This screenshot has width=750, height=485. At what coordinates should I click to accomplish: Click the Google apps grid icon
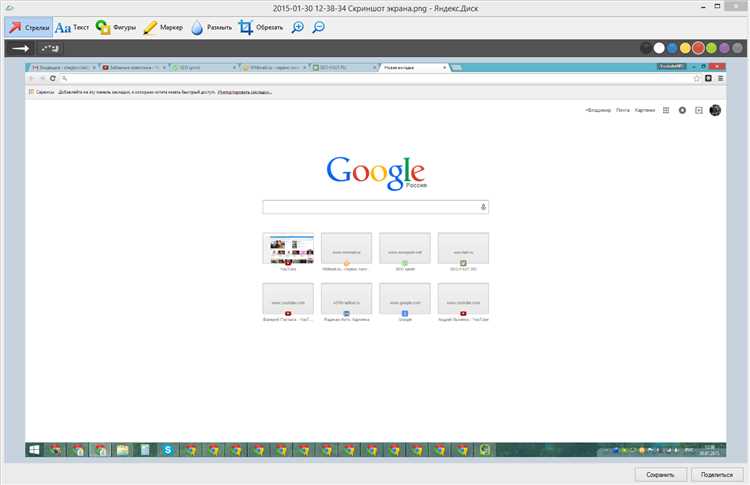tap(666, 110)
